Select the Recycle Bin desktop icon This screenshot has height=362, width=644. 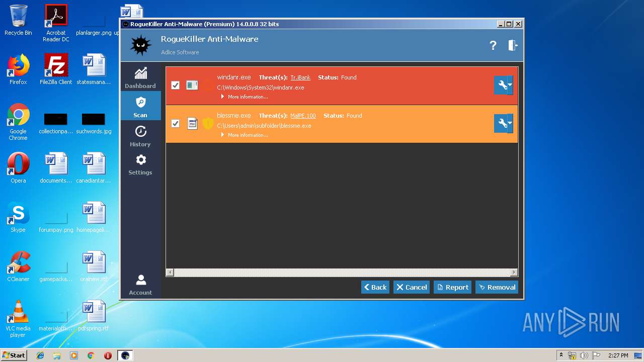click(x=18, y=20)
